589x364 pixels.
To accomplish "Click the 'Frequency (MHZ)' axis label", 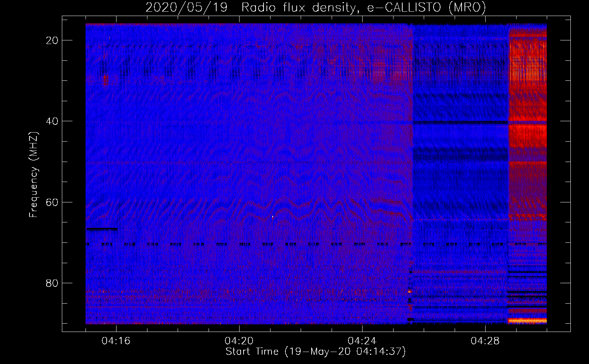I will pos(33,175).
